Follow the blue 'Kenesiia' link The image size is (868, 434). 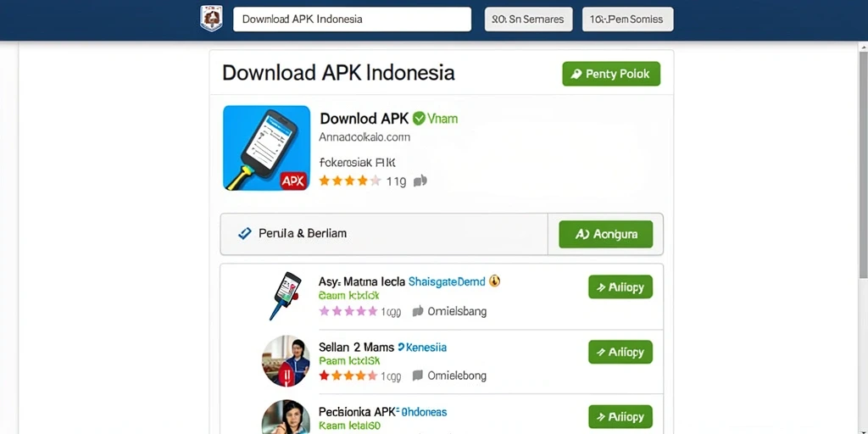pos(426,347)
